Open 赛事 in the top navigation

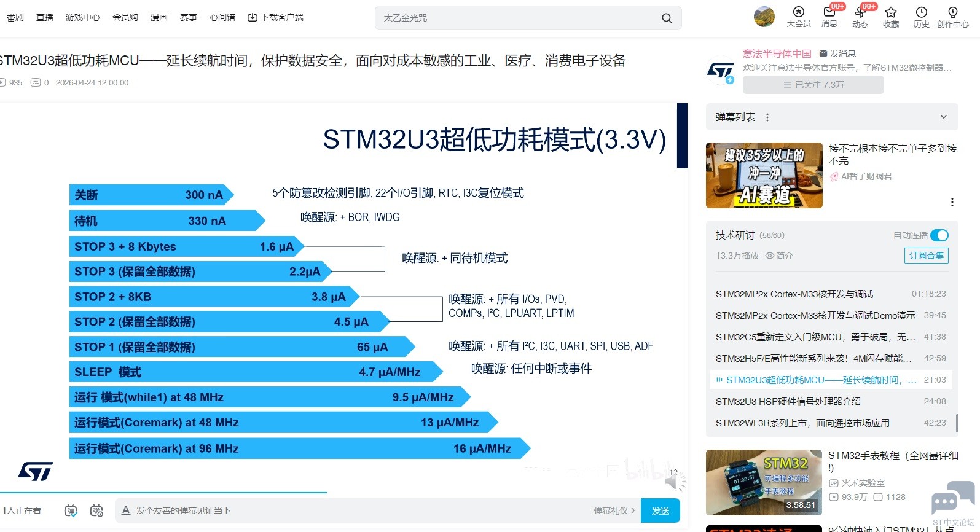pyautogui.click(x=189, y=17)
